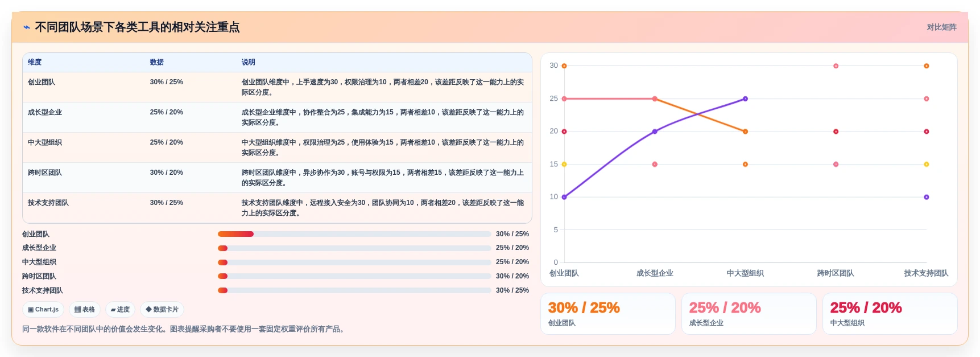980x357 pixels.
Task: Click the purple chart point at 25 above 中大型组织
Action: point(745,99)
